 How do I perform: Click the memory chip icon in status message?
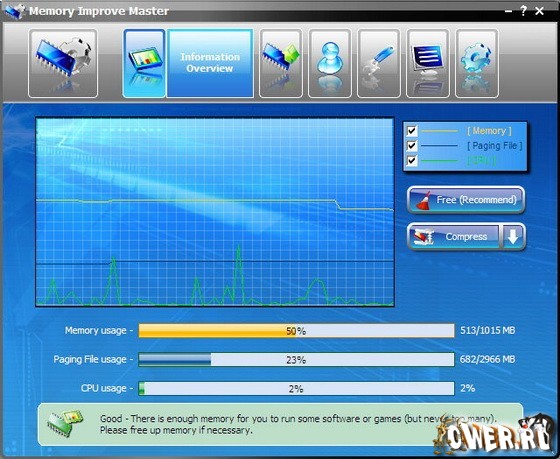[x=65, y=424]
